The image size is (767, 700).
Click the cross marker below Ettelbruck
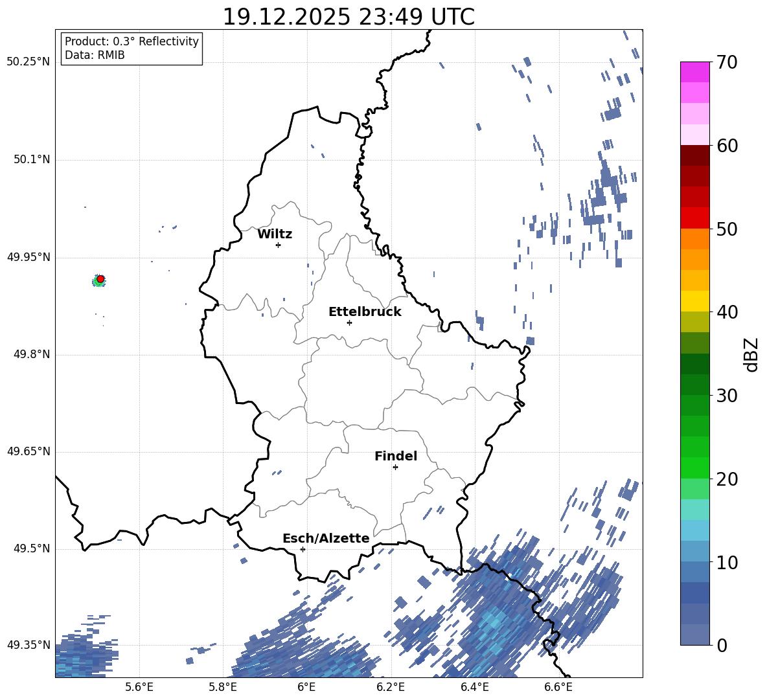[349, 322]
